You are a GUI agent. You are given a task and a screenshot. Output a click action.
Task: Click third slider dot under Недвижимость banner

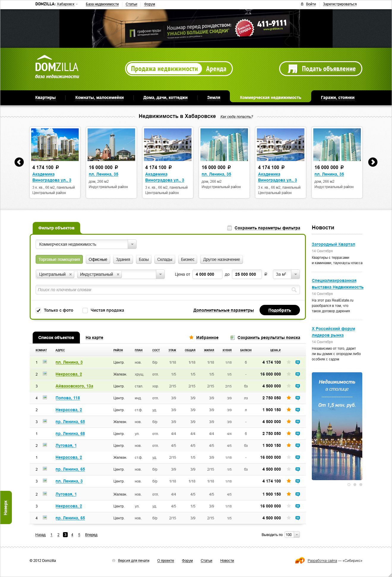361,485
